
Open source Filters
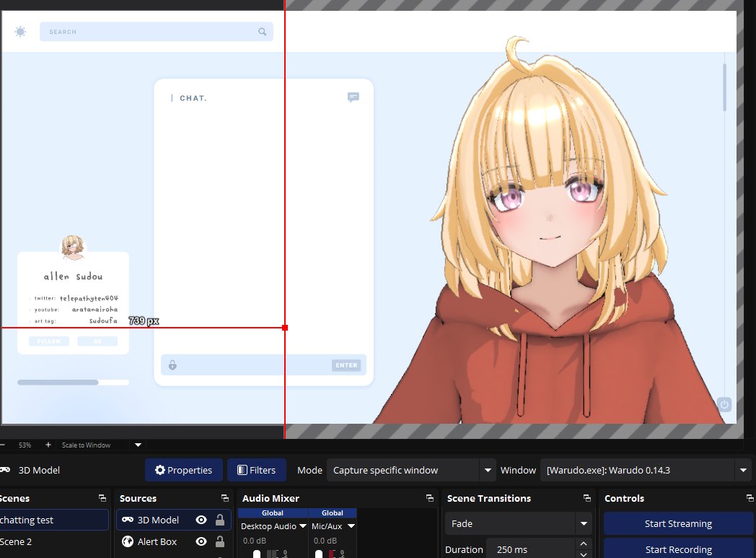[x=257, y=470]
